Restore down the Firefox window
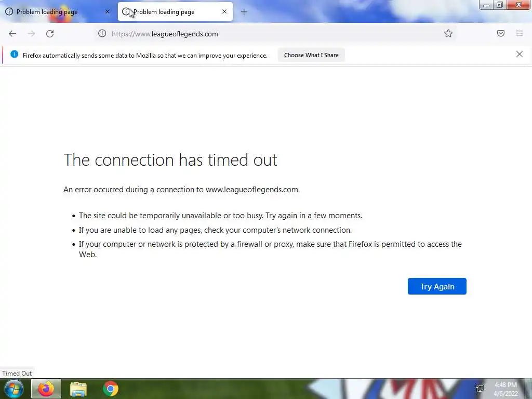This screenshot has width=532, height=399. click(x=499, y=5)
